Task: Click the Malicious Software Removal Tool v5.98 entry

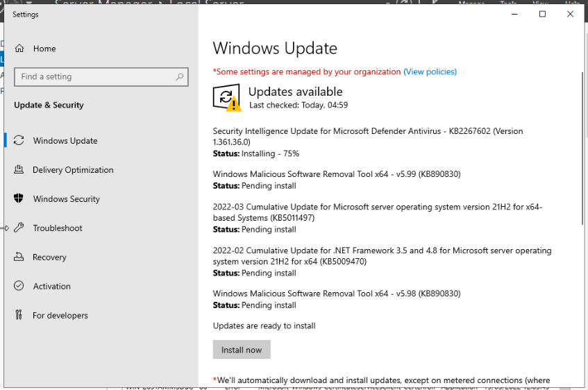Action: pyautogui.click(x=337, y=294)
